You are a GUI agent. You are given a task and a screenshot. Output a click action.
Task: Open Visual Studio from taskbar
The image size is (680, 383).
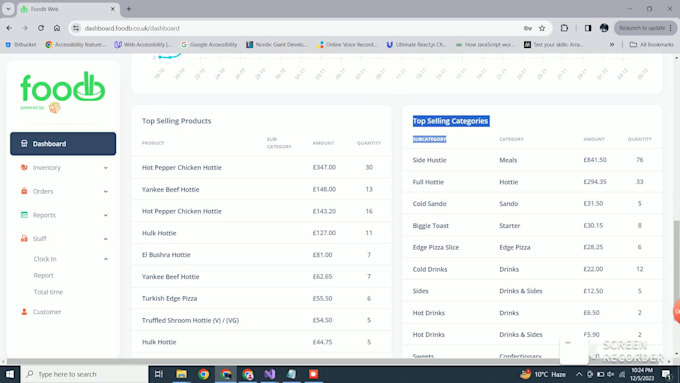269,374
